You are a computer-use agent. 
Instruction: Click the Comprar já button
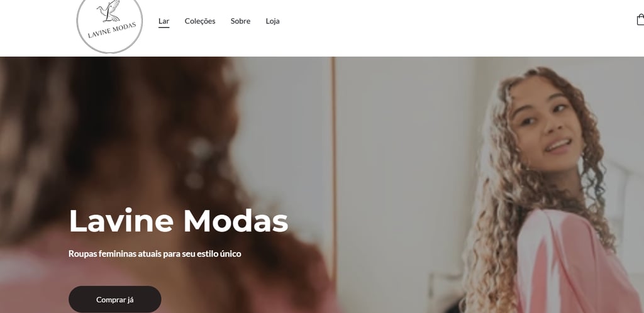(x=115, y=299)
